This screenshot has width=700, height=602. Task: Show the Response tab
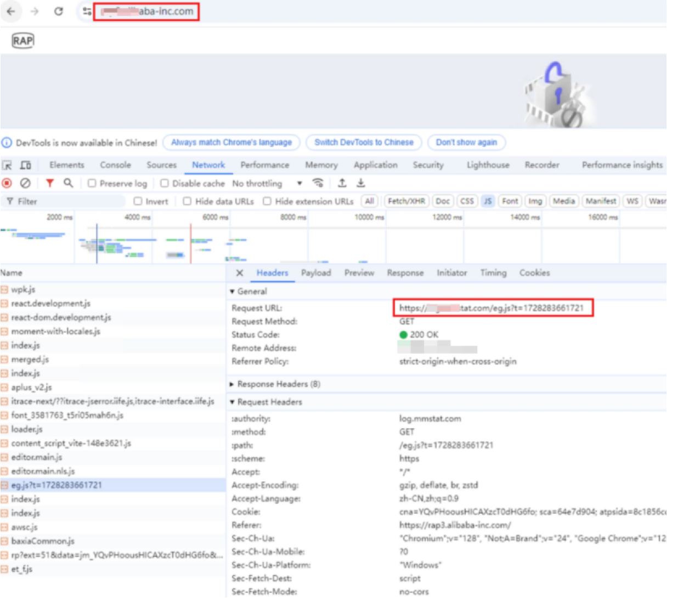click(405, 273)
